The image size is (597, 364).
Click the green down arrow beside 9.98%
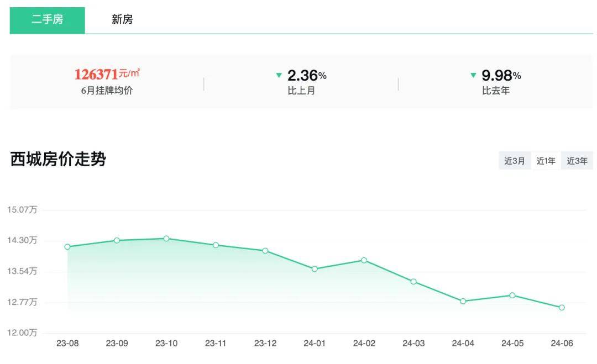[473, 75]
